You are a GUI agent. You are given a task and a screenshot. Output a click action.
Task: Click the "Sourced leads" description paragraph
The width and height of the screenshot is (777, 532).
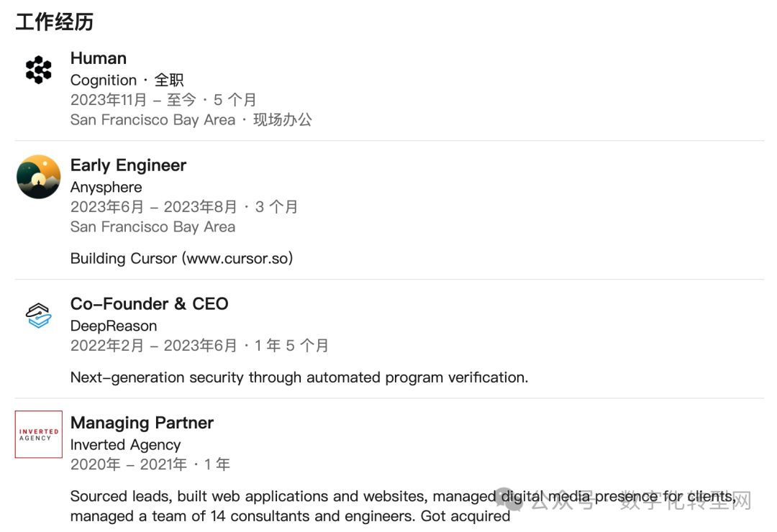[288, 506]
